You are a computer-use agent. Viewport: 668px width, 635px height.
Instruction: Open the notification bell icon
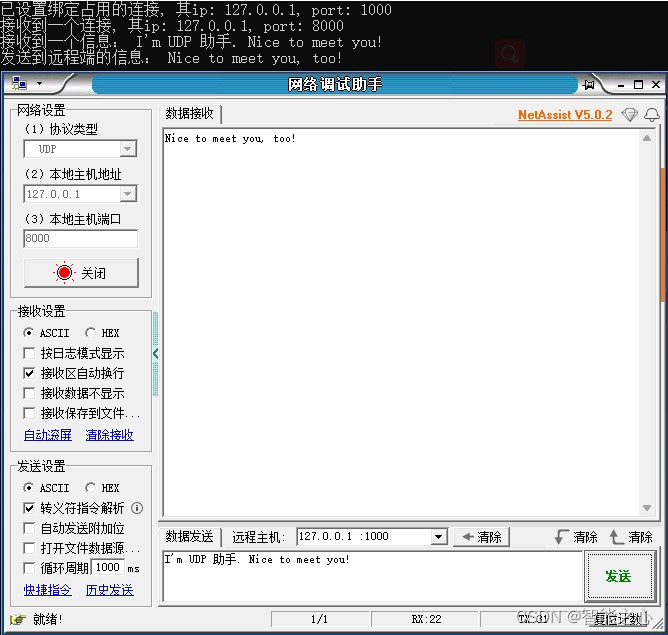[652, 114]
